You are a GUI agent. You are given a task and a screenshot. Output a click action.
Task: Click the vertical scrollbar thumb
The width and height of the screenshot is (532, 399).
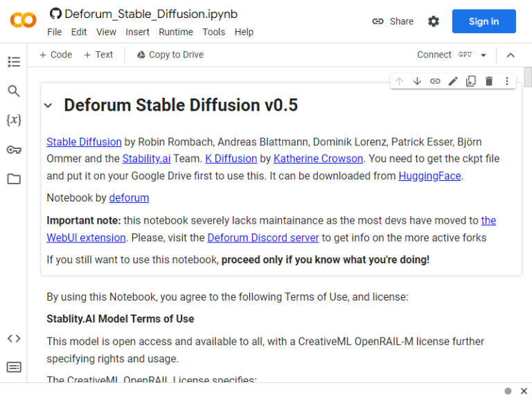pyautogui.click(x=528, y=78)
